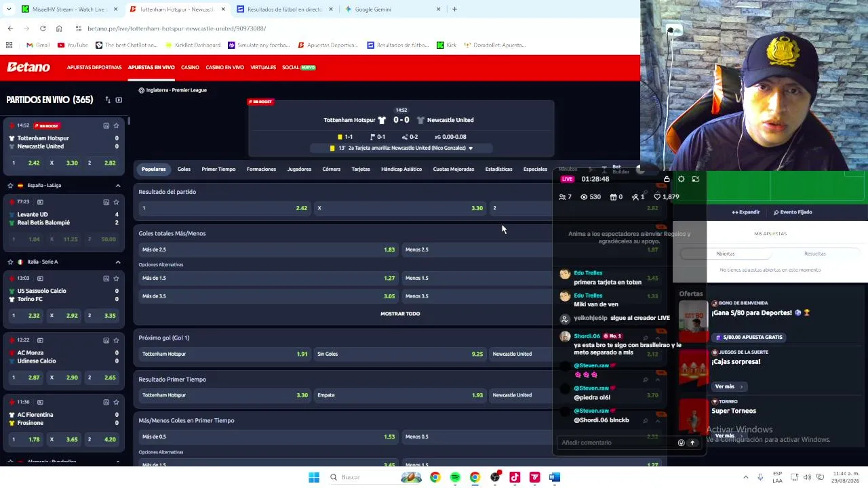Open the Social menu item

click(299, 67)
